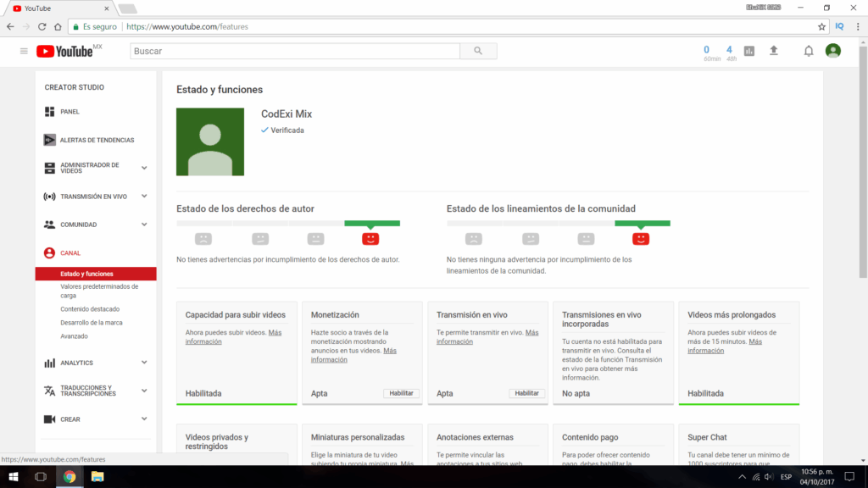Click the upload video arrow icon
This screenshot has width=868, height=488.
click(773, 51)
